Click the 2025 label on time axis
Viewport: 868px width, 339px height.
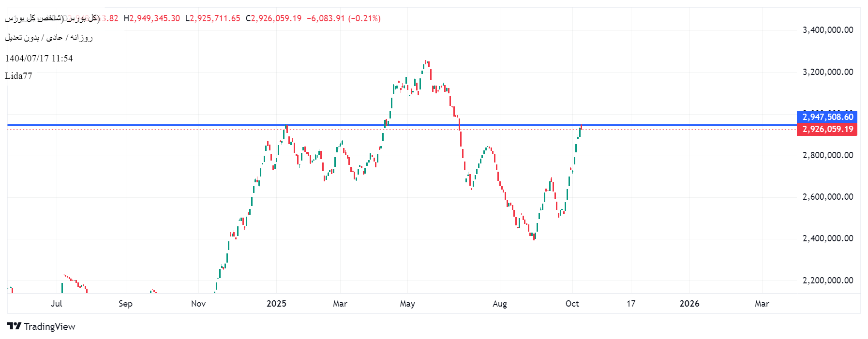[x=276, y=304]
